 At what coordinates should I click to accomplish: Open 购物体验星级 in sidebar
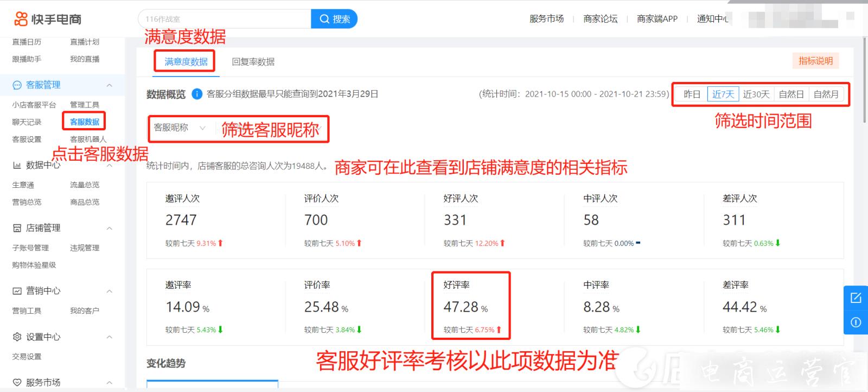click(34, 265)
